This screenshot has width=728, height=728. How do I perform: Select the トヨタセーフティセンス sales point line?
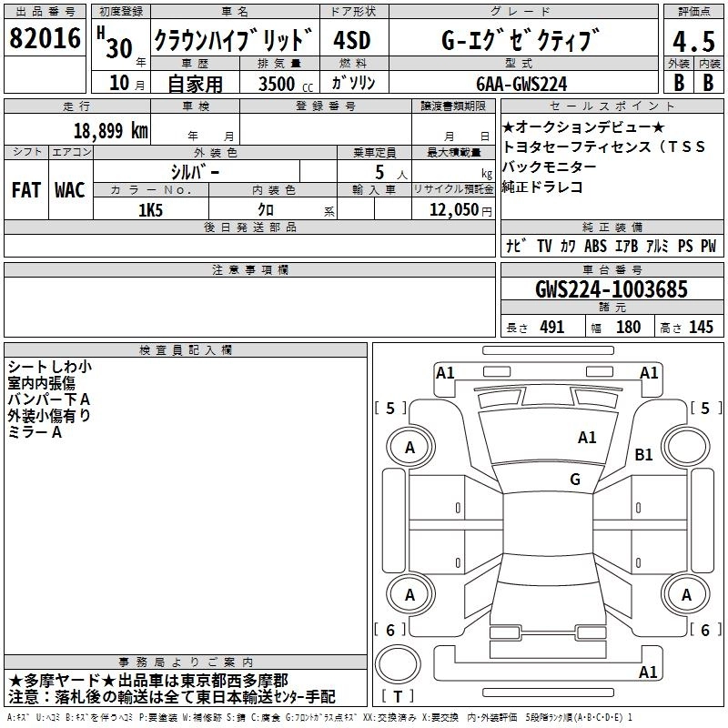coord(603,147)
